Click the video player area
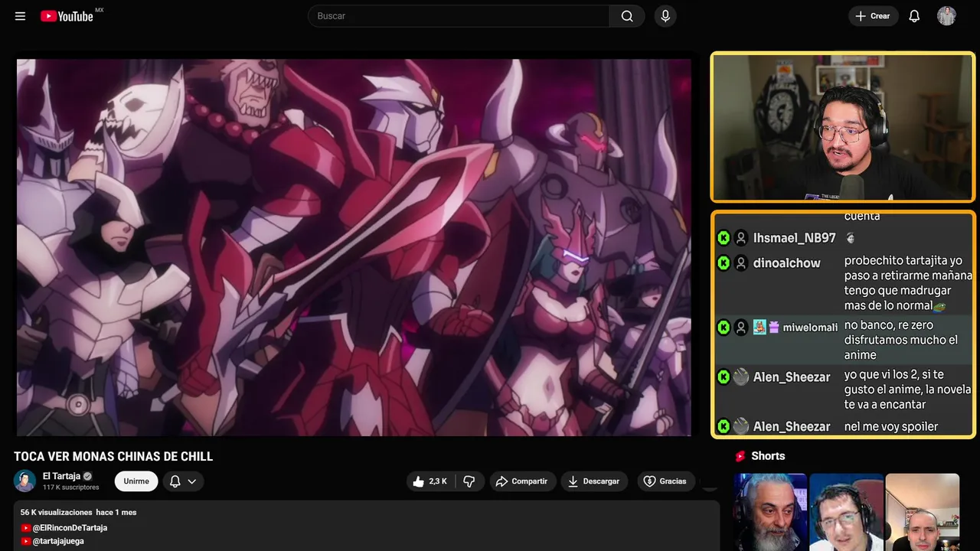This screenshot has width=980, height=551. 354,247
